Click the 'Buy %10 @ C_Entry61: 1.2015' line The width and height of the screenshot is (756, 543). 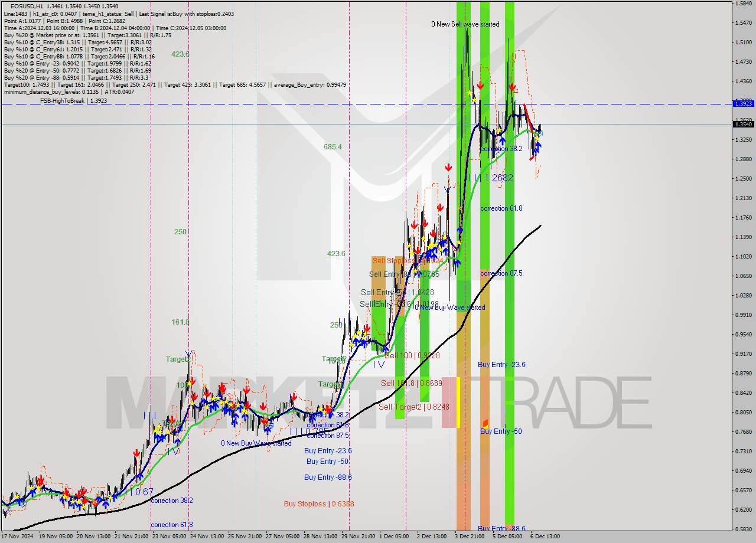[x=79, y=49]
